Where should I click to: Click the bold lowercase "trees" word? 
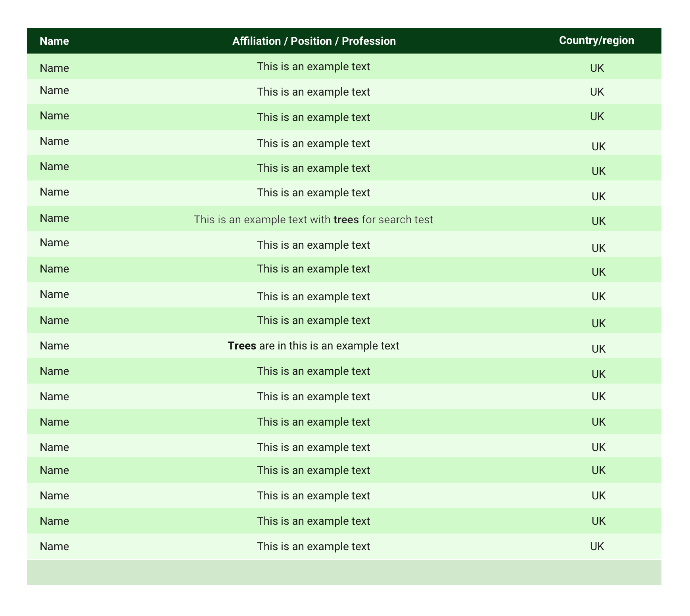(346, 220)
